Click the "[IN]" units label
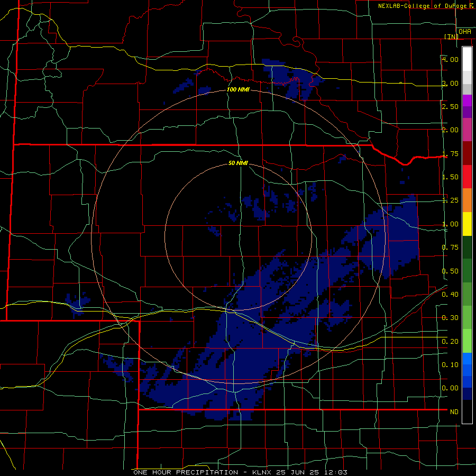The width and height of the screenshot is (476, 476). click(x=451, y=36)
